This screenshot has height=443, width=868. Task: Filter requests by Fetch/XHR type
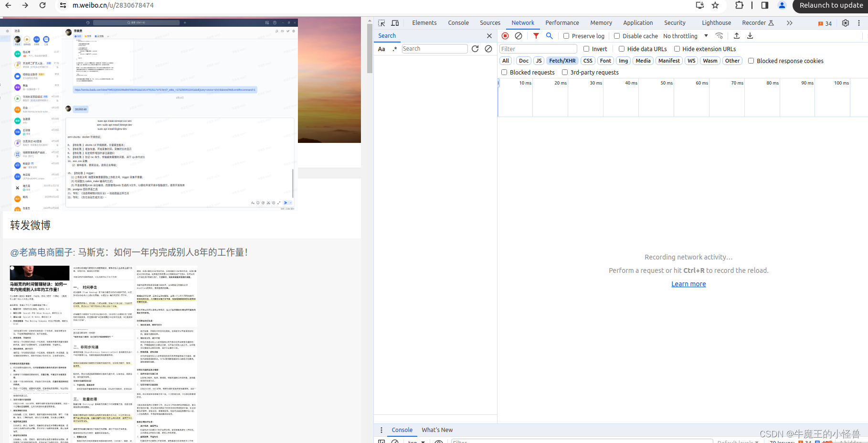pos(562,61)
